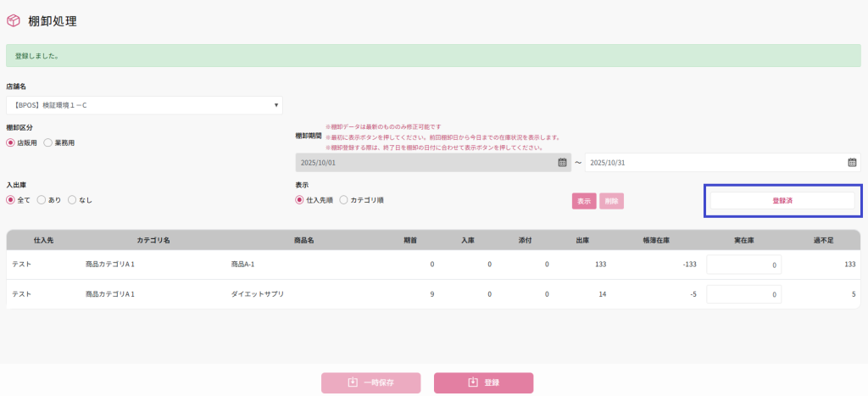Select カテゴリ順 display order
Viewport: 868px width, 396px height.
[344, 200]
